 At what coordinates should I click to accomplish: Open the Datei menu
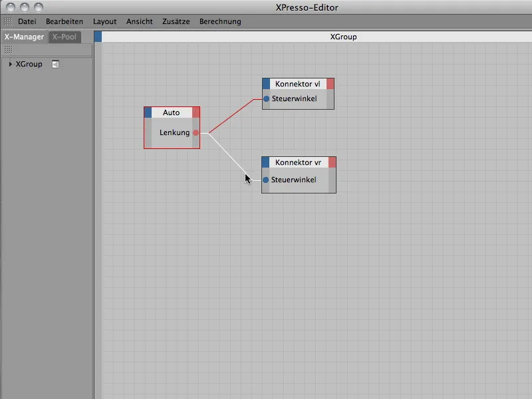(x=27, y=21)
